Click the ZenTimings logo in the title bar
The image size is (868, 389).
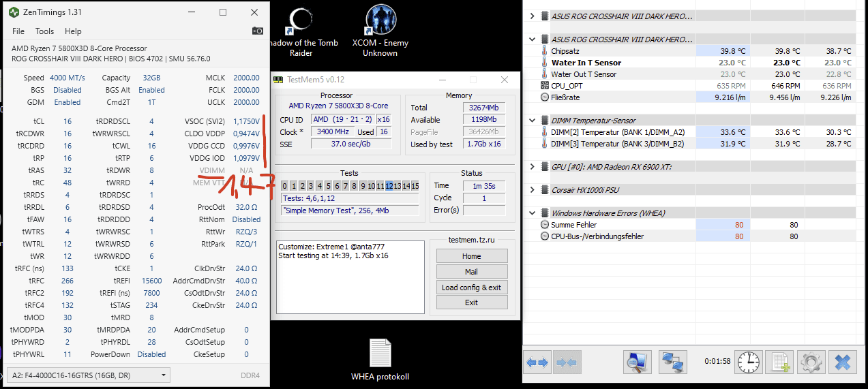[x=14, y=12]
